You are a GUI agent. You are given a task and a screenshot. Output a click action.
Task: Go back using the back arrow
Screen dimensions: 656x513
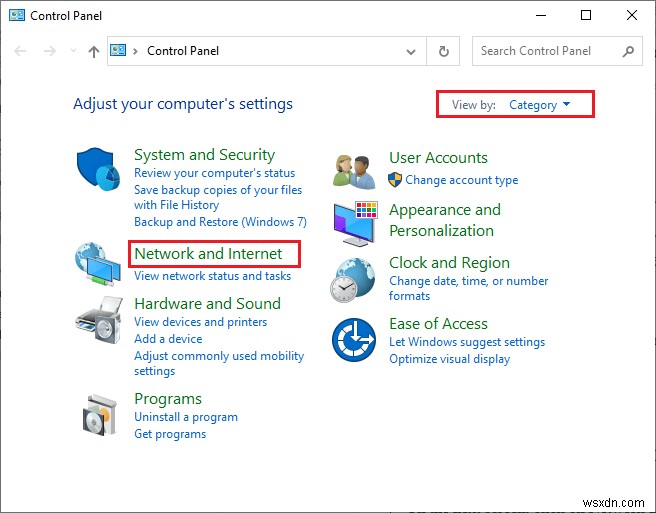20,51
